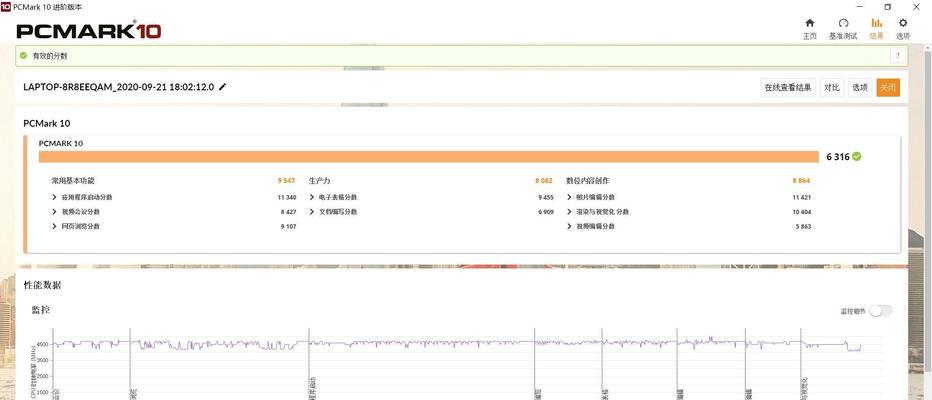
Task: Click the score value 9 107
Action: click(288, 226)
